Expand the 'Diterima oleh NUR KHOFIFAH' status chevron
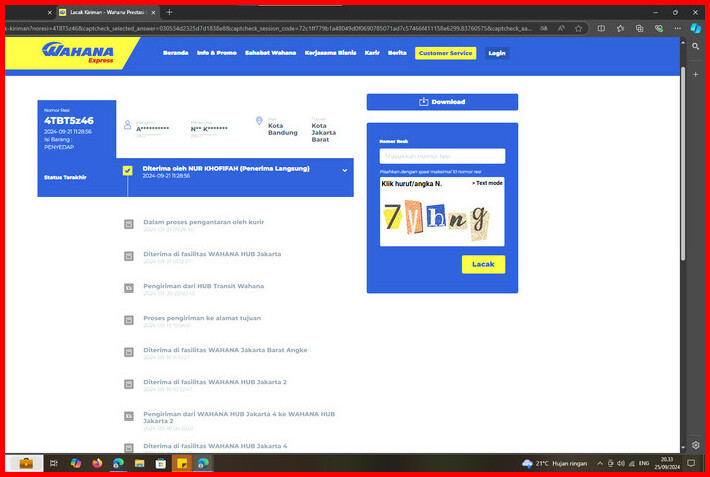The height and width of the screenshot is (477, 710). 345,170
